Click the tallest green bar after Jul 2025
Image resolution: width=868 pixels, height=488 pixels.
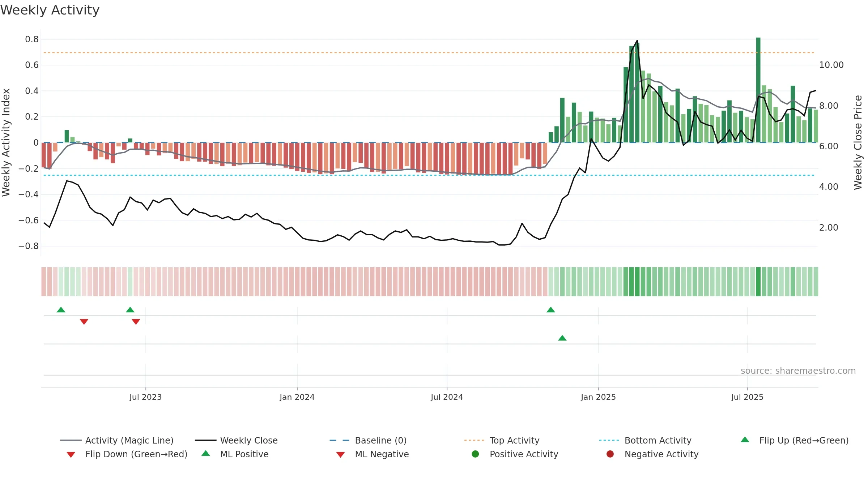point(758,90)
